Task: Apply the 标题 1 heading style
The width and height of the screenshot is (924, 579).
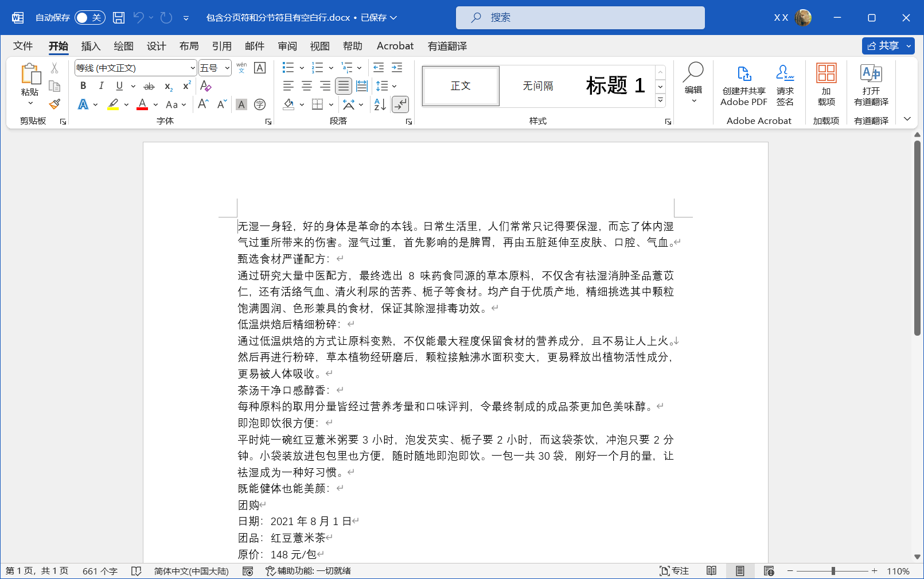Action: coord(615,86)
